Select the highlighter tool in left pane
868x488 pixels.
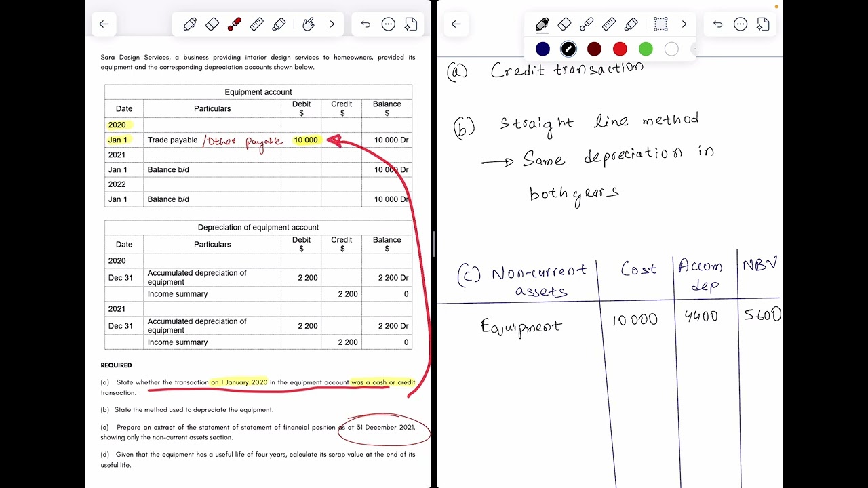click(279, 24)
